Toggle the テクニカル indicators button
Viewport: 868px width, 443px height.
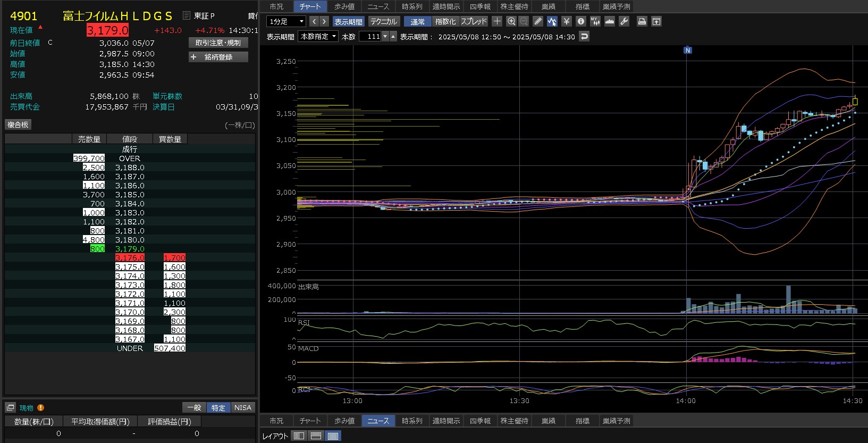[384, 21]
